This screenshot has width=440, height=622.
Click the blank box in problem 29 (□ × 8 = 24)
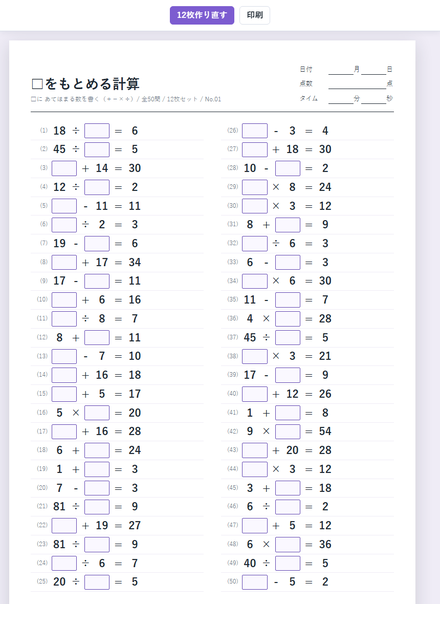[x=255, y=187]
